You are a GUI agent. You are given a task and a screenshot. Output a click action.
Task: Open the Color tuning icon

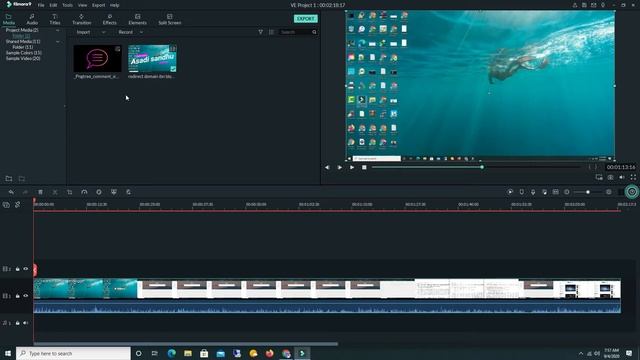click(x=99, y=192)
